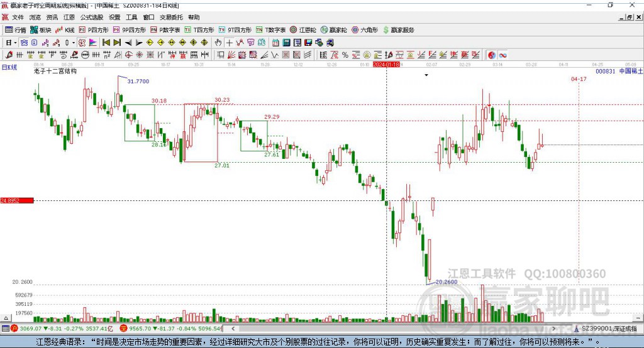Jump to last bar icon
This screenshot has height=348, width=644.
[117, 43]
